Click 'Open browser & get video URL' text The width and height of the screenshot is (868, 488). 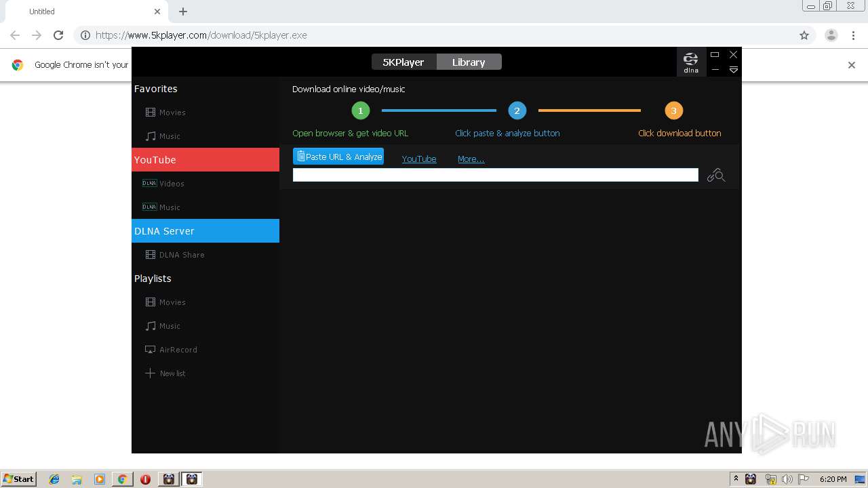[350, 134]
